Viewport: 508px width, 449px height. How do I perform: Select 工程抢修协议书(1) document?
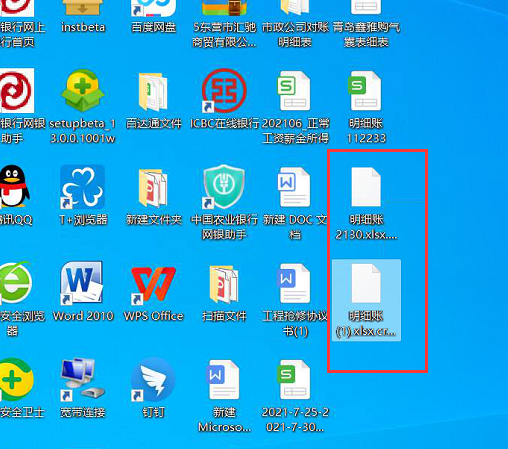tap(295, 283)
